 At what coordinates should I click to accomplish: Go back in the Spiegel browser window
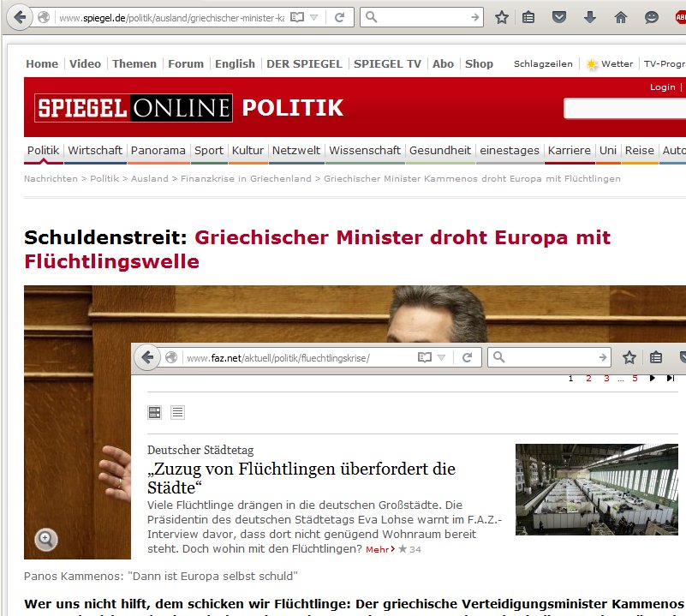(19, 17)
